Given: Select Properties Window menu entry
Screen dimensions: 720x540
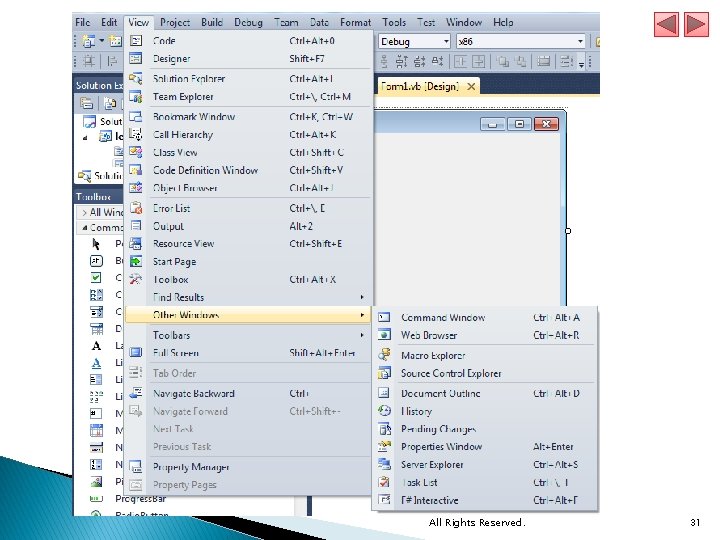Looking at the screenshot, I should [485, 446].
